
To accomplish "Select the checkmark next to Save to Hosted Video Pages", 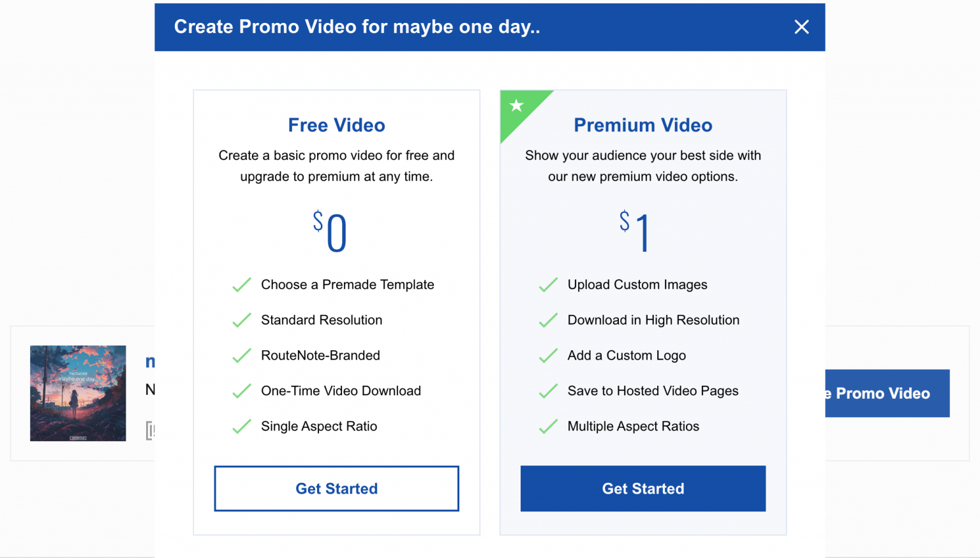I will [x=548, y=391].
